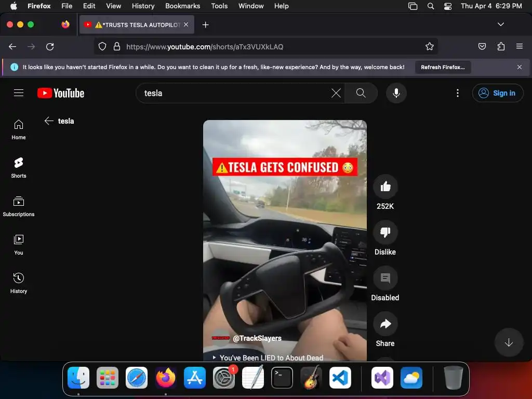The height and width of the screenshot is (399, 532).
Task: Open the Help menu
Action: click(281, 6)
